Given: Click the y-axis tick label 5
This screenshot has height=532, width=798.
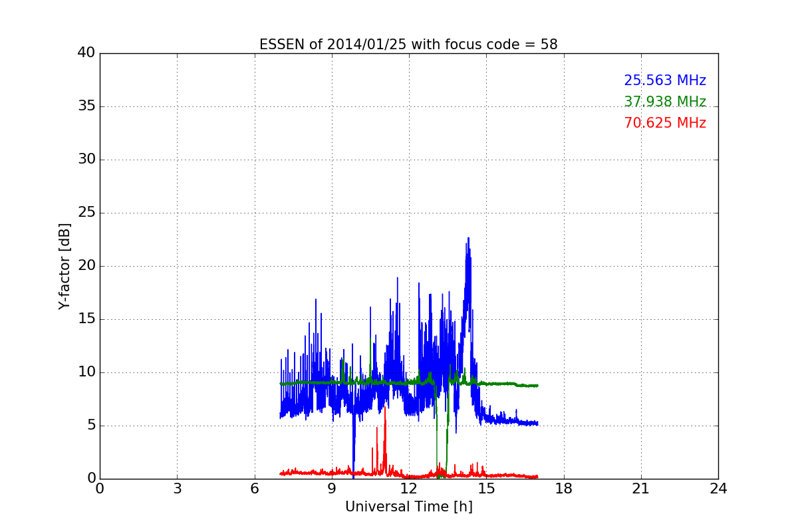Looking at the screenshot, I should pyautogui.click(x=91, y=426).
